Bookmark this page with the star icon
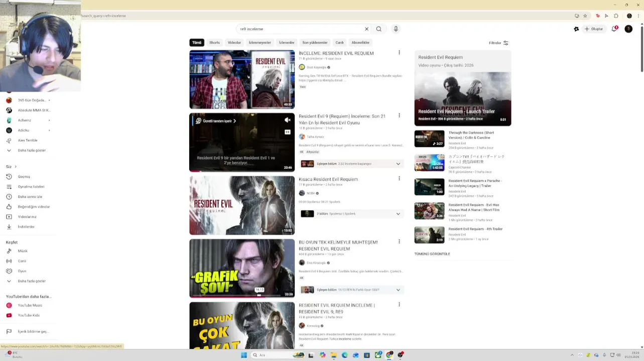The width and height of the screenshot is (644, 361). click(585, 16)
